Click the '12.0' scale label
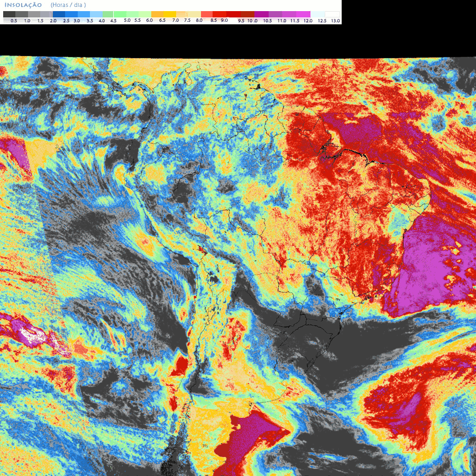This screenshot has width=476, height=476. pyautogui.click(x=308, y=21)
